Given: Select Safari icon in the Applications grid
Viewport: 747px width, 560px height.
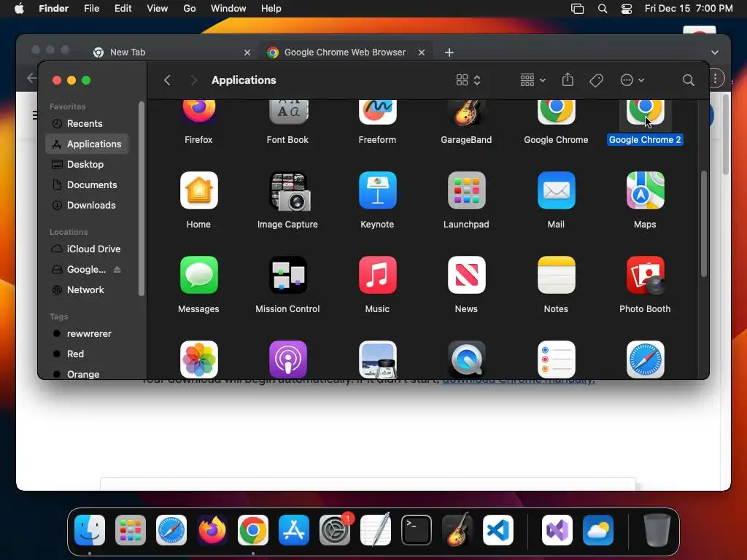Looking at the screenshot, I should click(645, 359).
